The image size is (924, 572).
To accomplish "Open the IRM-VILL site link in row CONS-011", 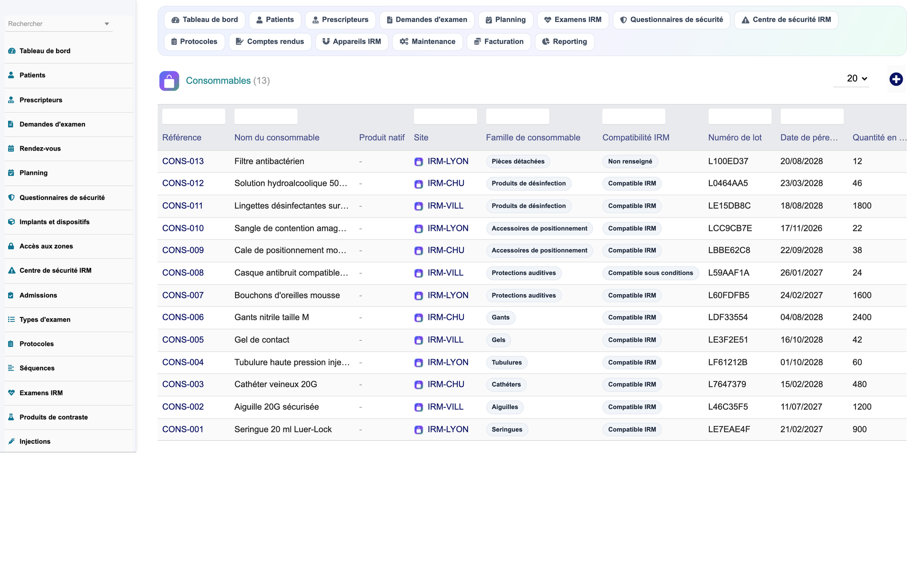I will point(445,206).
